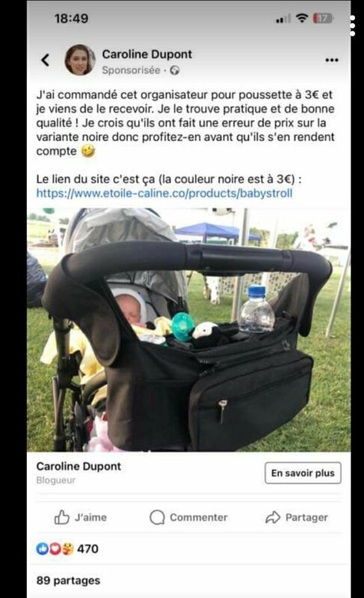Image resolution: width=364 pixels, height=598 pixels.
Task: Tap the Commenter speech bubble icon
Action: click(157, 517)
